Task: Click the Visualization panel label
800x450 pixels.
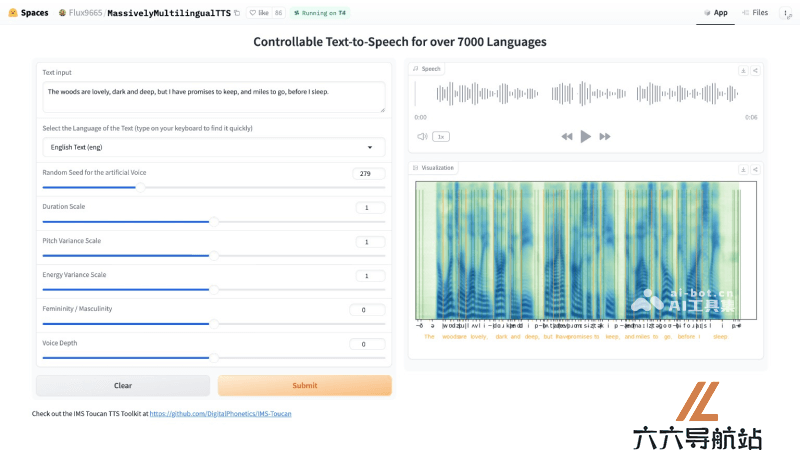Action: coord(434,168)
